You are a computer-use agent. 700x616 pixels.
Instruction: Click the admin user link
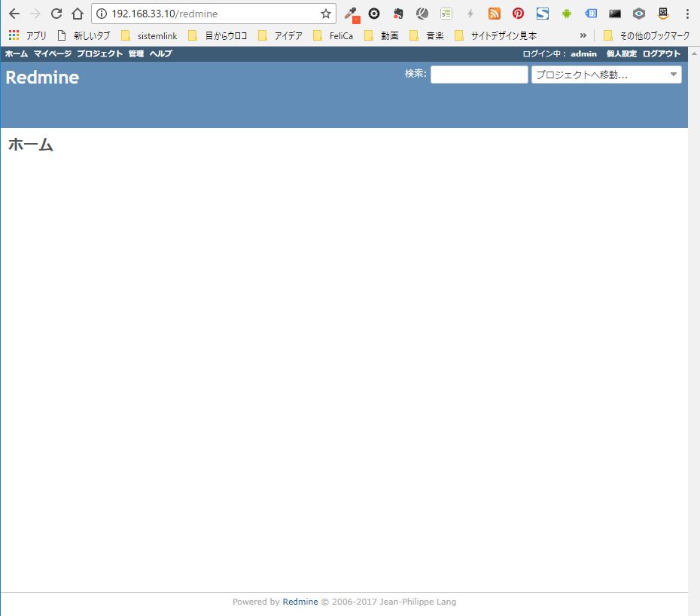pyautogui.click(x=583, y=53)
